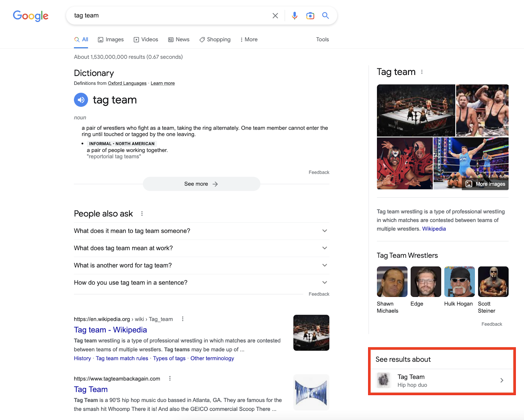Image resolution: width=524 pixels, height=420 pixels.
Task: Start voice search with the microphone icon
Action: click(294, 15)
